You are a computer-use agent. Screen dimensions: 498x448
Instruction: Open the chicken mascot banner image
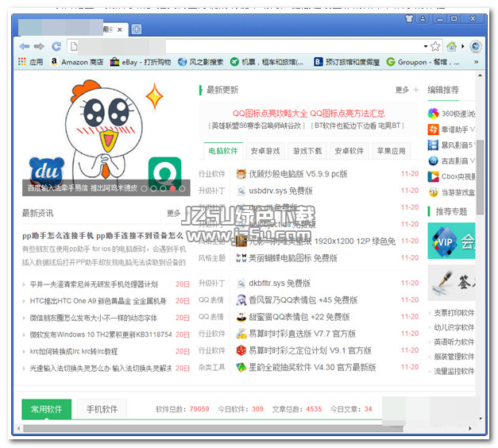[x=106, y=137]
